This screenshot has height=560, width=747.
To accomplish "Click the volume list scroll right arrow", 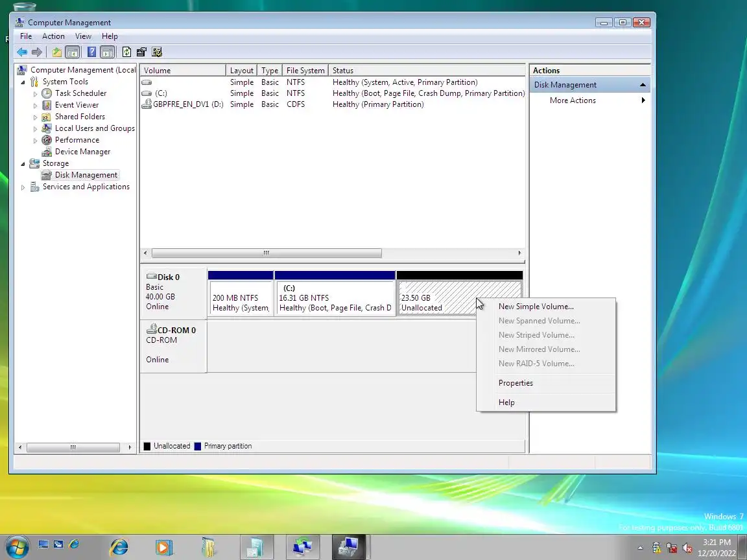I will pyautogui.click(x=520, y=253).
